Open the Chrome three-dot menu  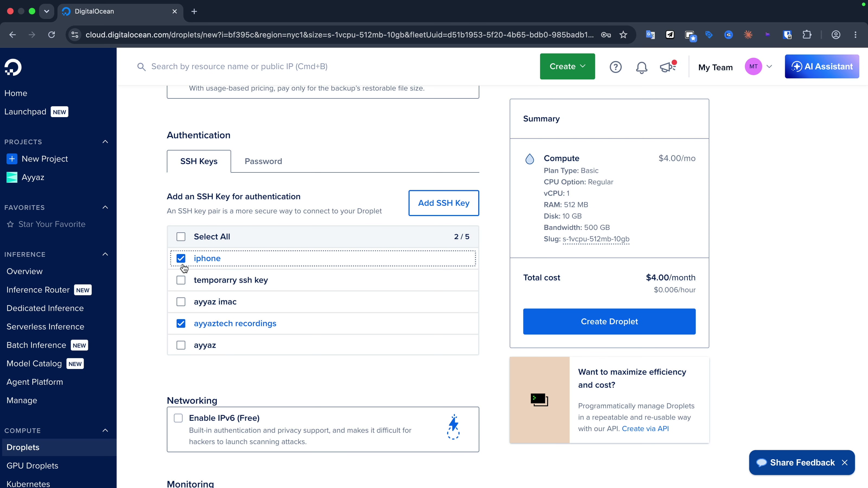click(x=855, y=35)
